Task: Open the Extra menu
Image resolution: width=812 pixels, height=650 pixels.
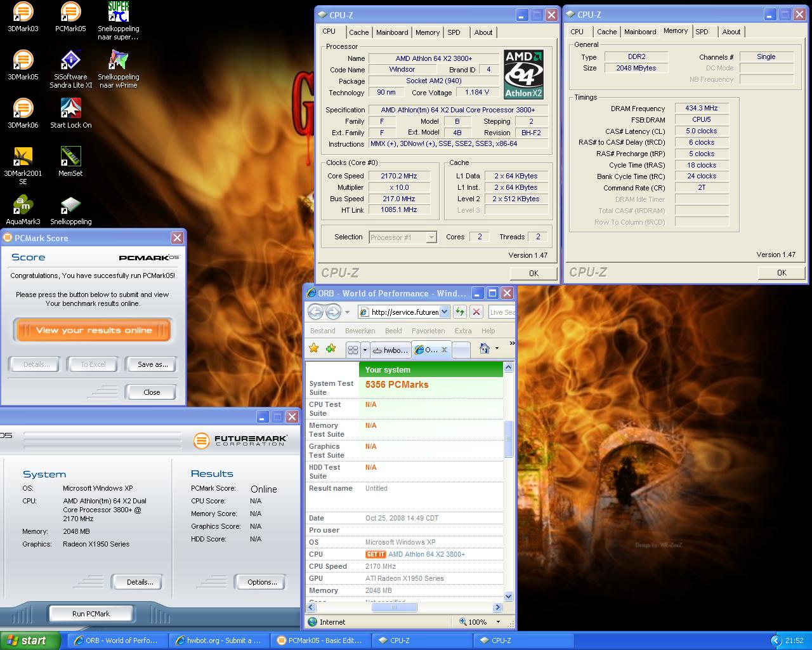Action: [x=463, y=331]
